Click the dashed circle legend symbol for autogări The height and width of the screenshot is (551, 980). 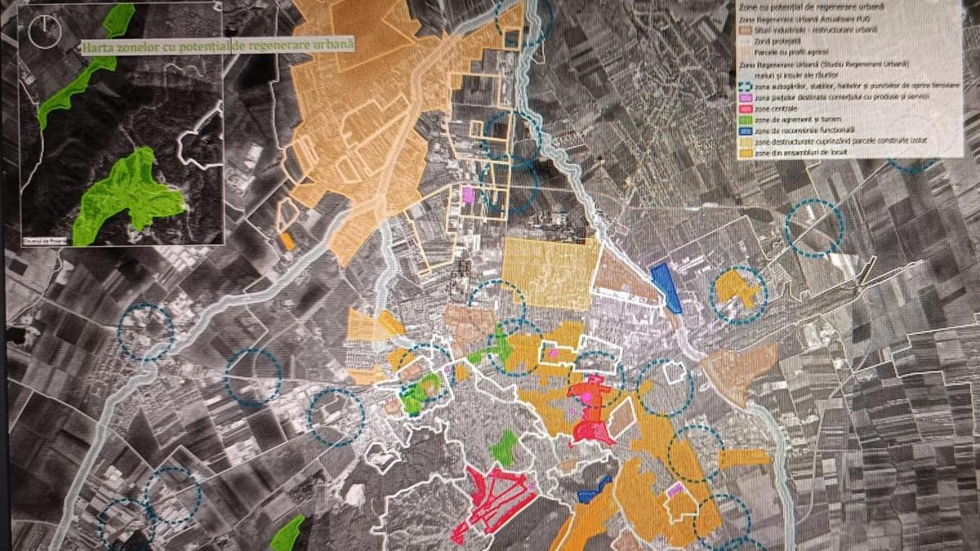click(x=746, y=85)
